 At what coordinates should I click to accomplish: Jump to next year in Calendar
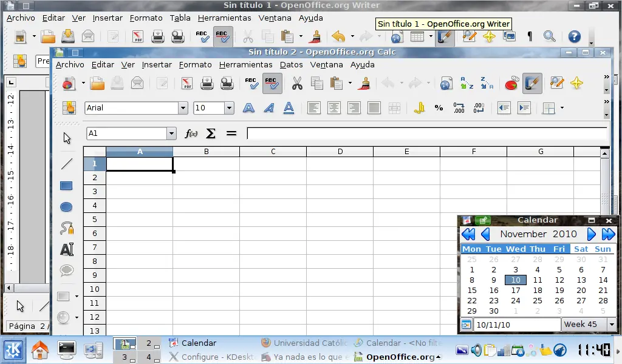608,234
